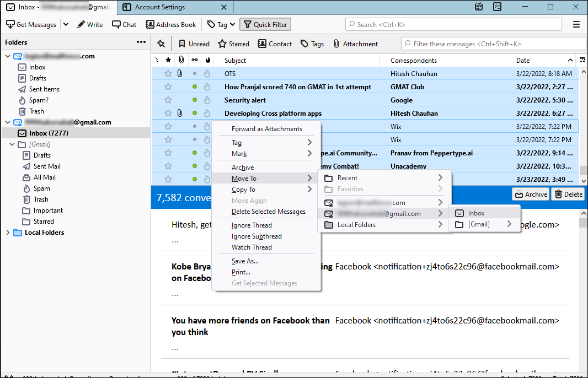This screenshot has height=378, width=588.
Task: Collapse the [Gmail] folder group
Action: pyautogui.click(x=12, y=144)
